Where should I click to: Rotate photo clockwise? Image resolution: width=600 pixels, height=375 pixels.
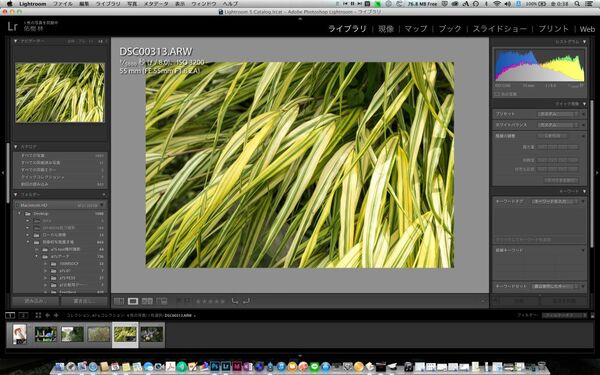(x=246, y=301)
